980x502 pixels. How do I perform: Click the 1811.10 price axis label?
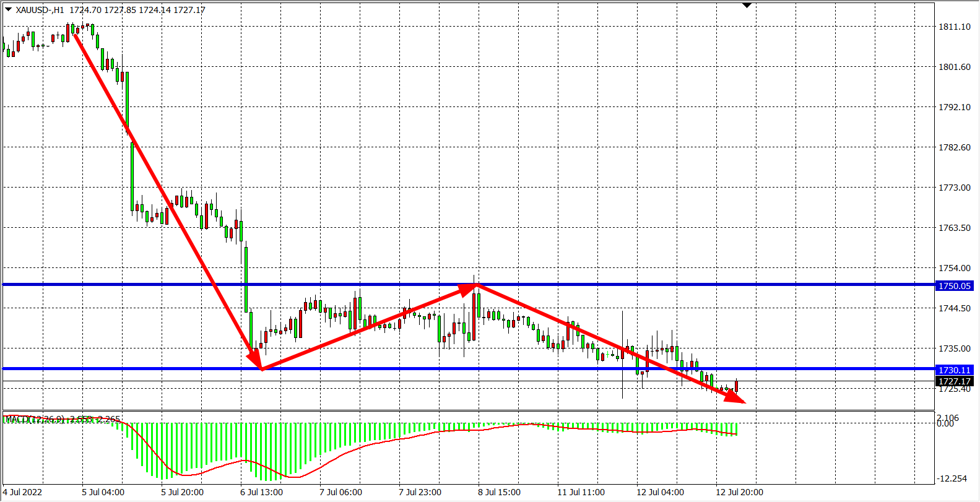point(954,27)
